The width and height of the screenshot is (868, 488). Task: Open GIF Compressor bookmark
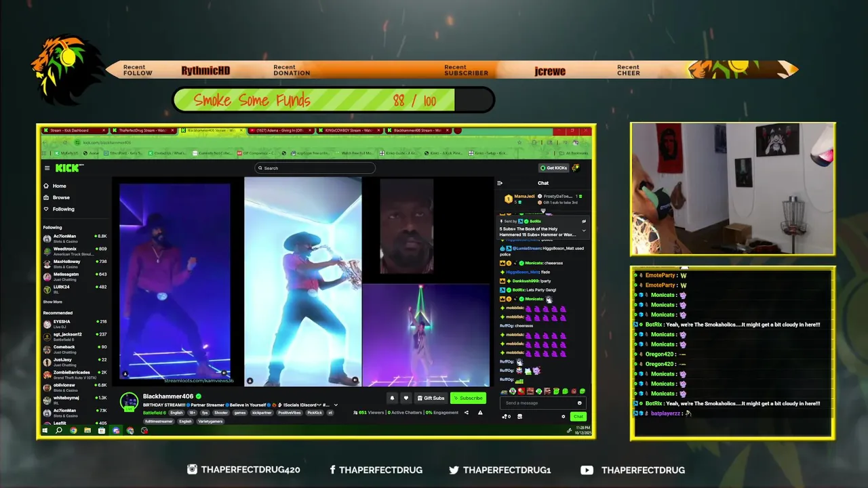pos(256,153)
